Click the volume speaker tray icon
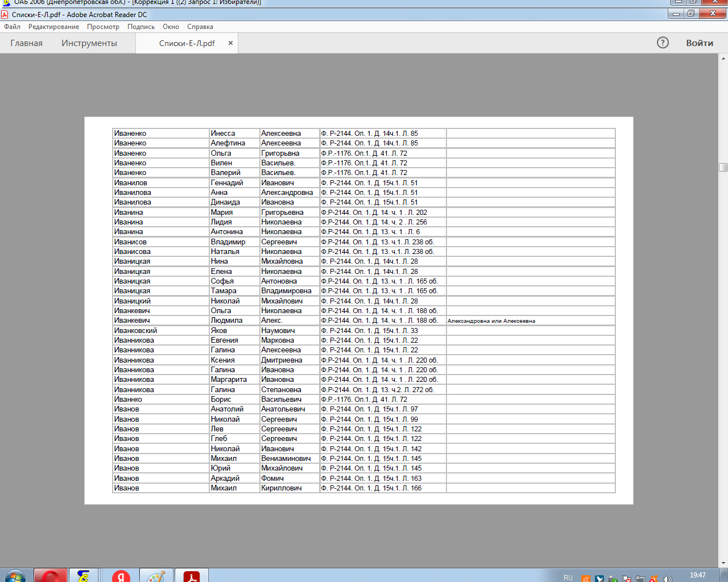Viewport: 728px width, 582px height. [x=667, y=579]
